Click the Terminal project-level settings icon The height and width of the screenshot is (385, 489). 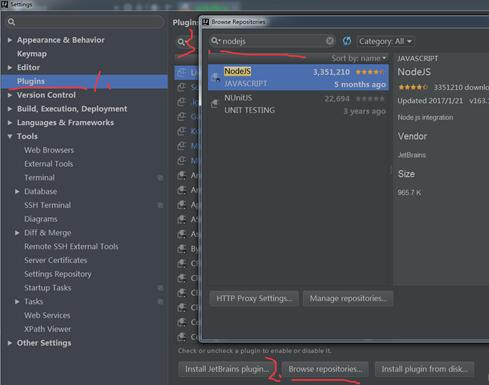[160, 178]
